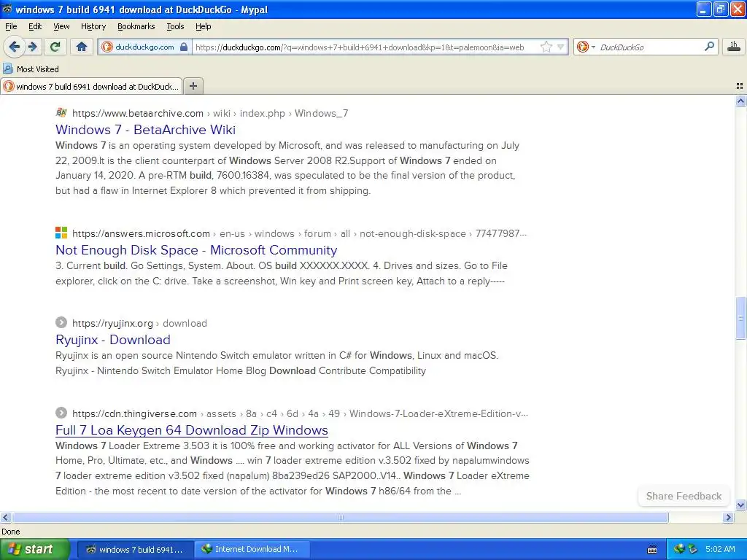
Task: Click the DuckDuckGo logo in the search box
Action: (x=582, y=47)
